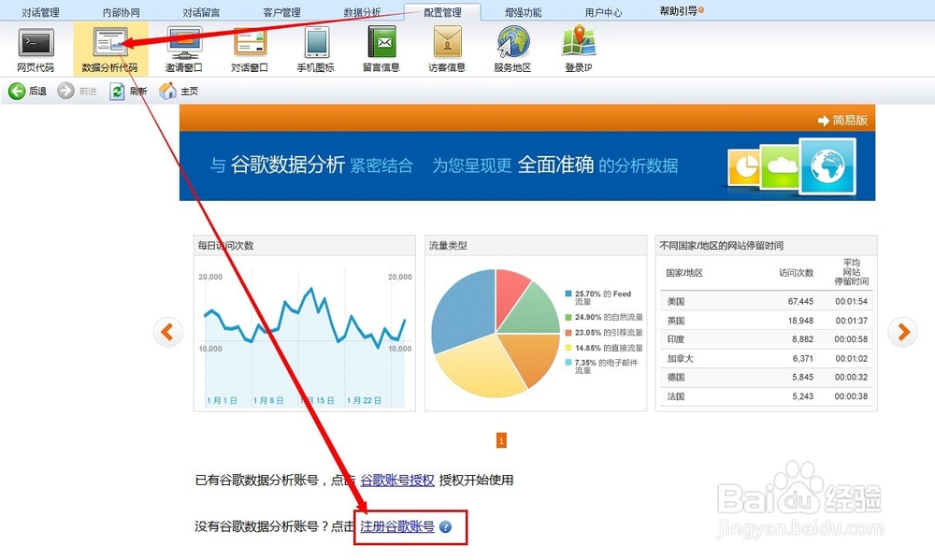Click the 24.90% 的自然流量 legend entry
The width and height of the screenshot is (935, 560).
click(x=604, y=317)
